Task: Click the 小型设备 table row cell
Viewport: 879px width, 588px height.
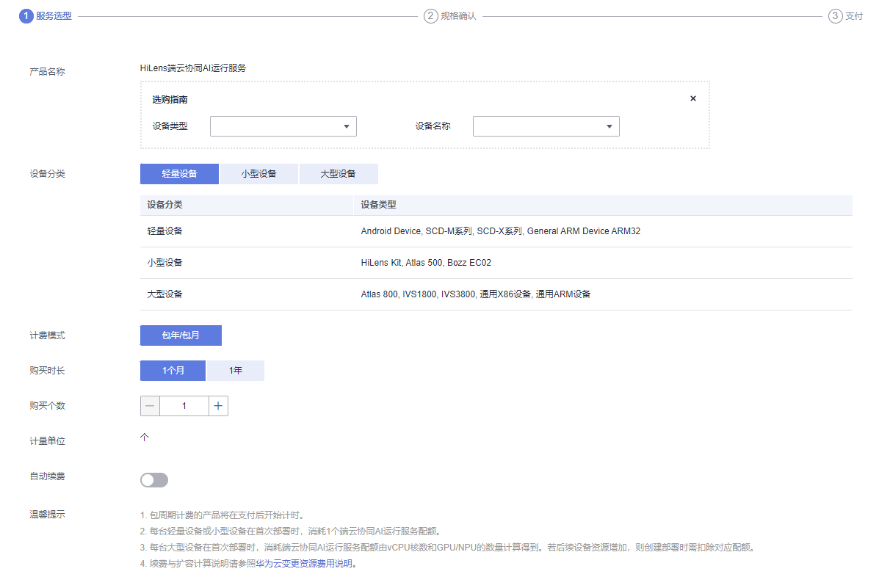Action: (x=164, y=262)
